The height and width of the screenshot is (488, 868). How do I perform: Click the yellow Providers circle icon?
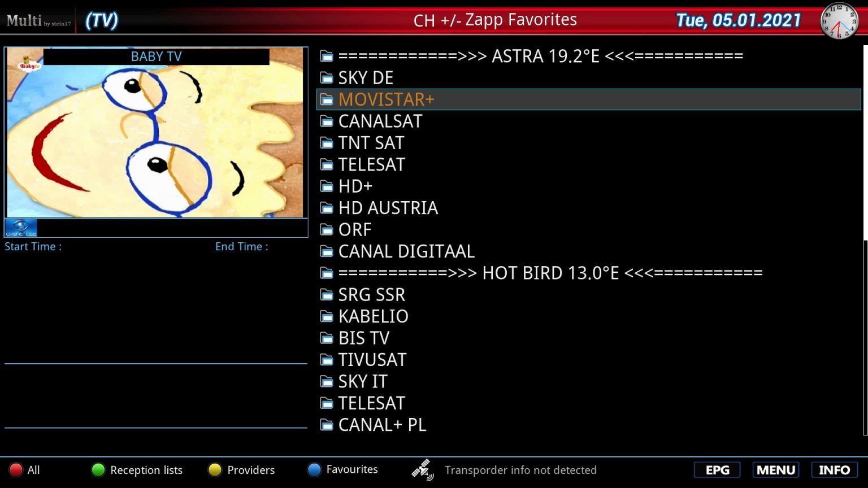point(215,470)
